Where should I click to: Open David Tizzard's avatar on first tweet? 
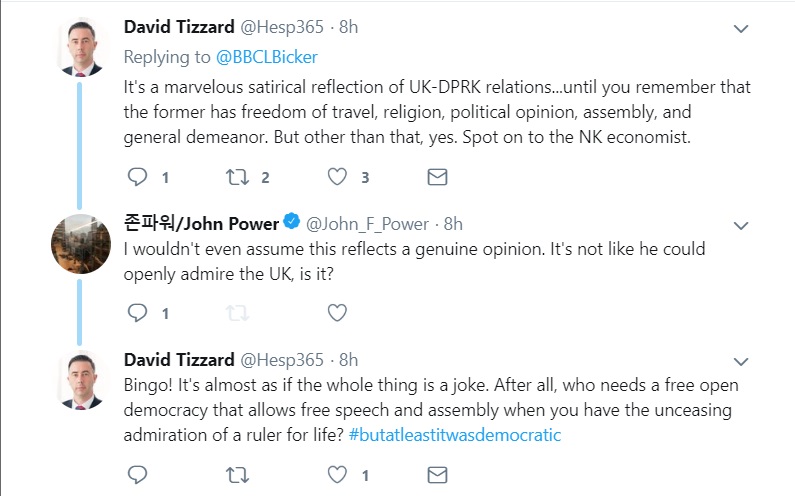(80, 46)
